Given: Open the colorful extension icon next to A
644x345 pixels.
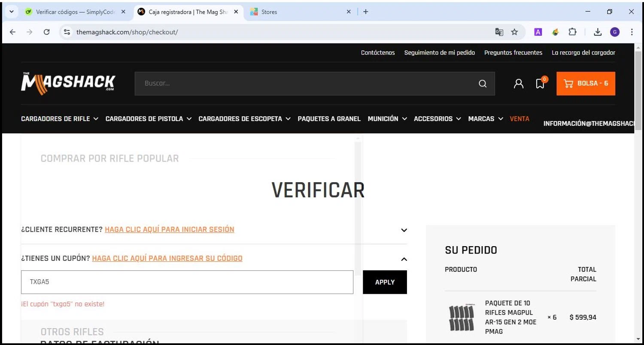Looking at the screenshot, I should pos(555,32).
